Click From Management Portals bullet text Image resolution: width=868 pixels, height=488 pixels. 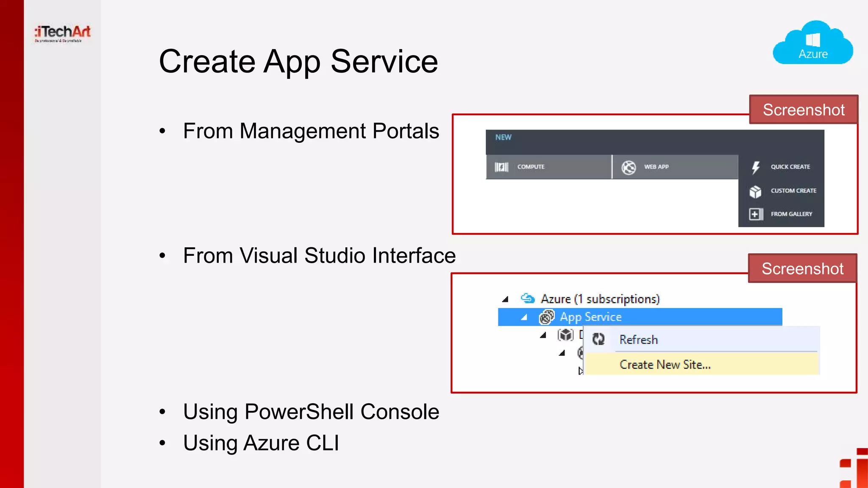click(x=311, y=131)
